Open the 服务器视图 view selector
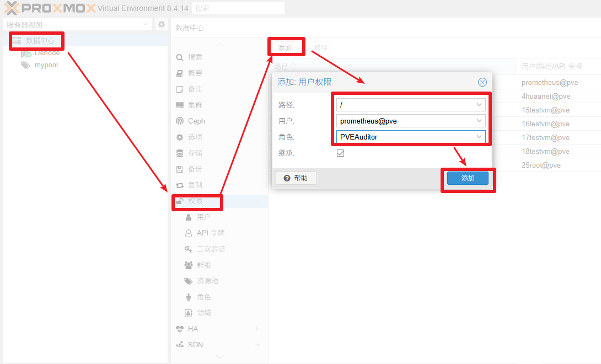 click(77, 24)
